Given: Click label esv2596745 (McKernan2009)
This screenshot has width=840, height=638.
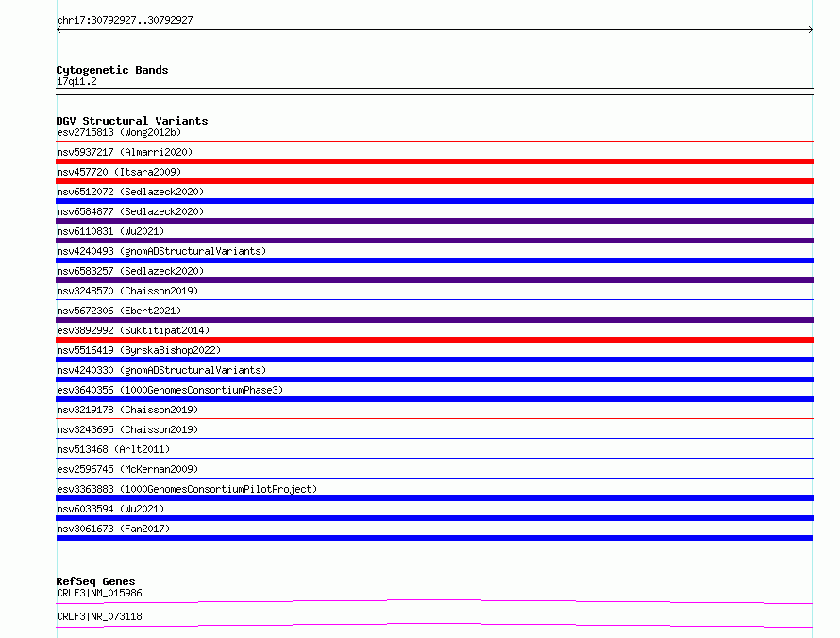Looking at the screenshot, I should (127, 469).
